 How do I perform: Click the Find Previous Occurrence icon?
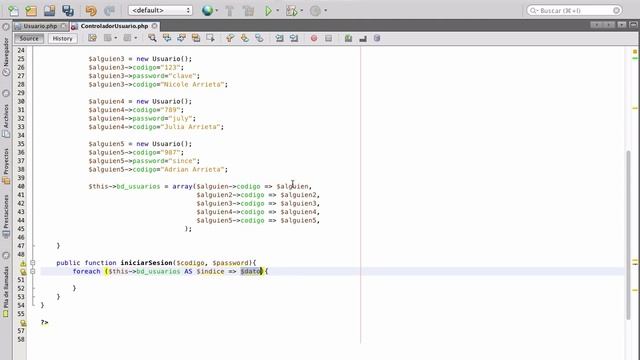pos(167,38)
